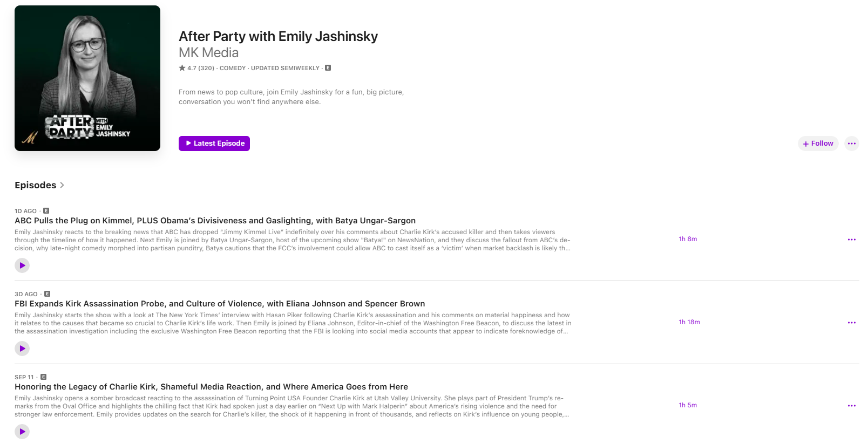Click the show title After Party with Emily Jashinsky
The image size is (868, 444).
click(279, 36)
